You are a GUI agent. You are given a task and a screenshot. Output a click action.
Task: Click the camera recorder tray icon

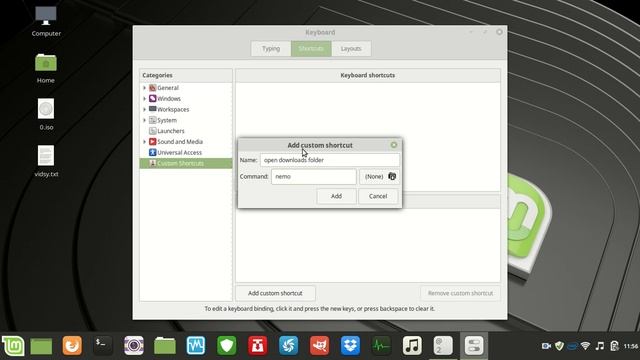546,346
